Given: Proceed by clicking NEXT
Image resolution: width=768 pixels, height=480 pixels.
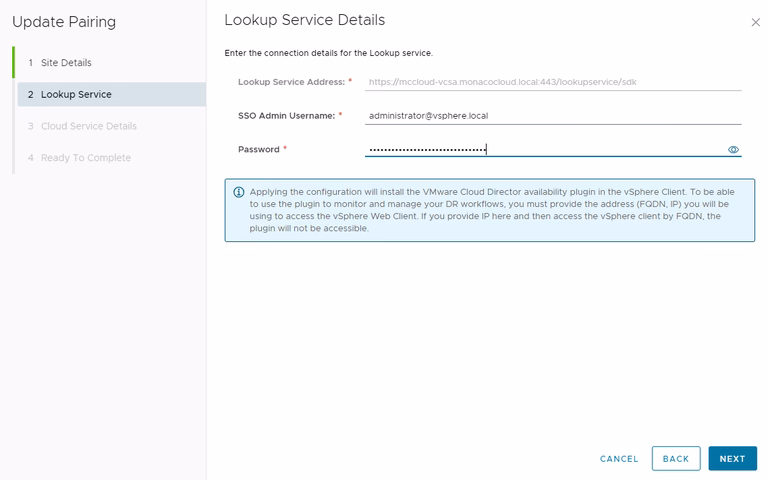Looking at the screenshot, I should click(x=732, y=459).
